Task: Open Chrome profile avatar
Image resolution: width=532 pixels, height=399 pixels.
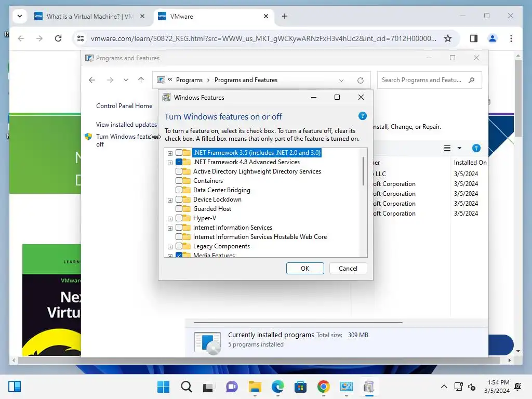Action: [x=493, y=38]
